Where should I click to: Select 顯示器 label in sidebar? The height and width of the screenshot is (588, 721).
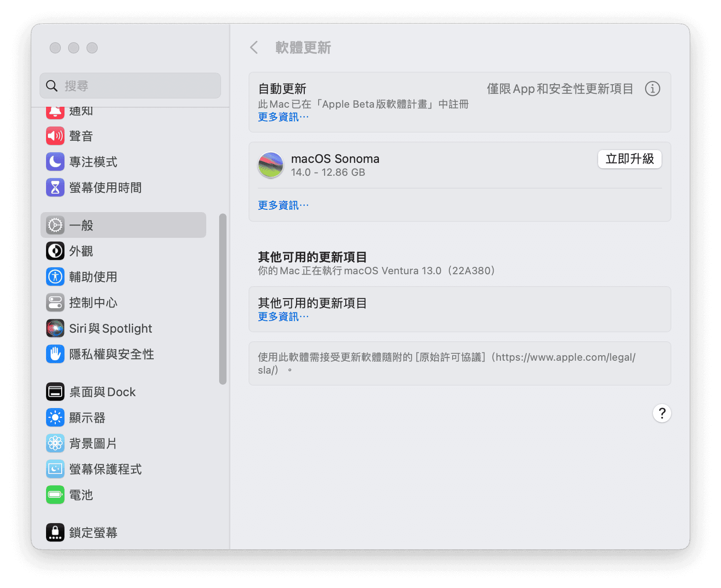click(x=87, y=418)
